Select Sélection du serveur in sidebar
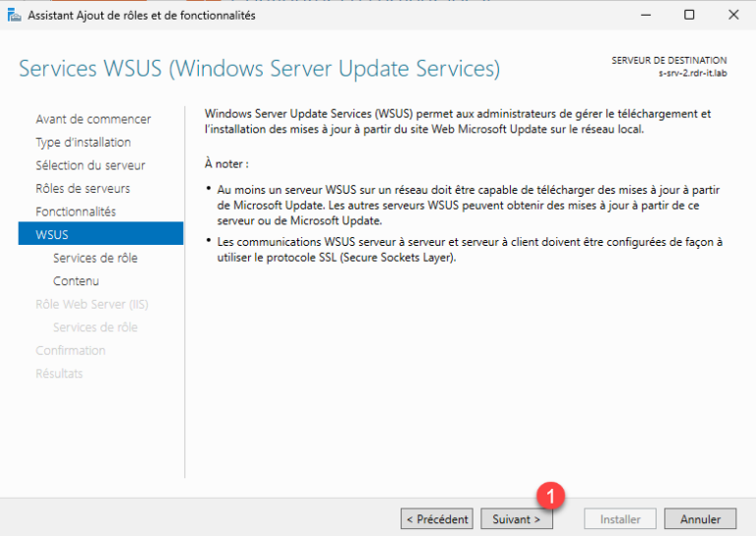This screenshot has height=536, width=756. (x=91, y=165)
